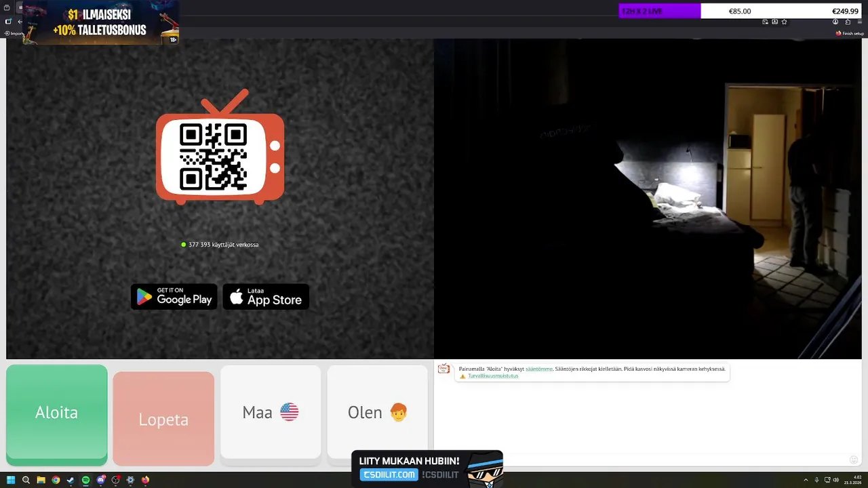Open the Windows Start menu
868x488 pixels.
point(11,480)
